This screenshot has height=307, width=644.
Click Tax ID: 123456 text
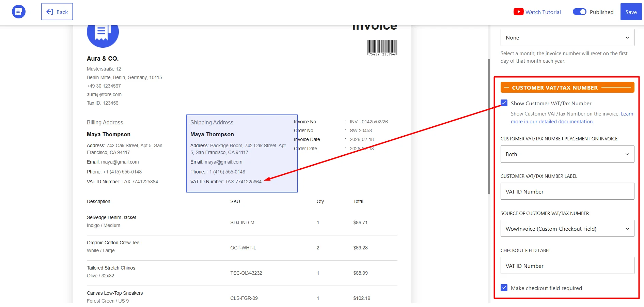(x=103, y=103)
